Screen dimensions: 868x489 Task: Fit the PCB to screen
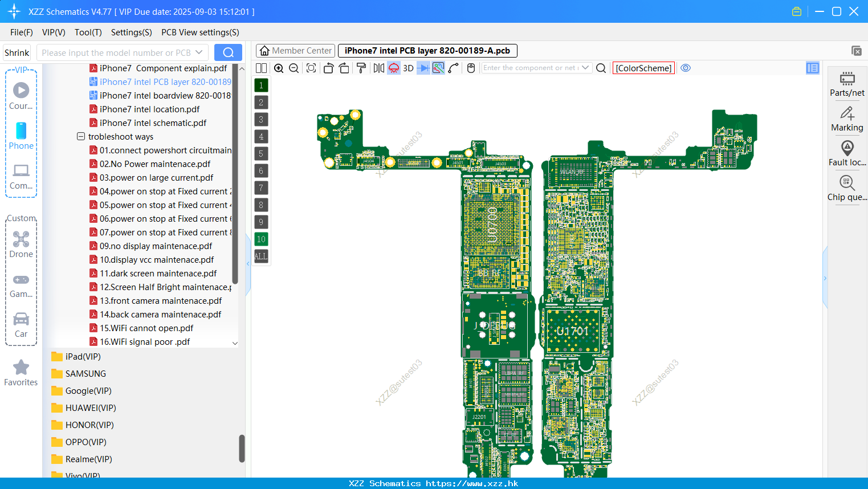(x=311, y=68)
